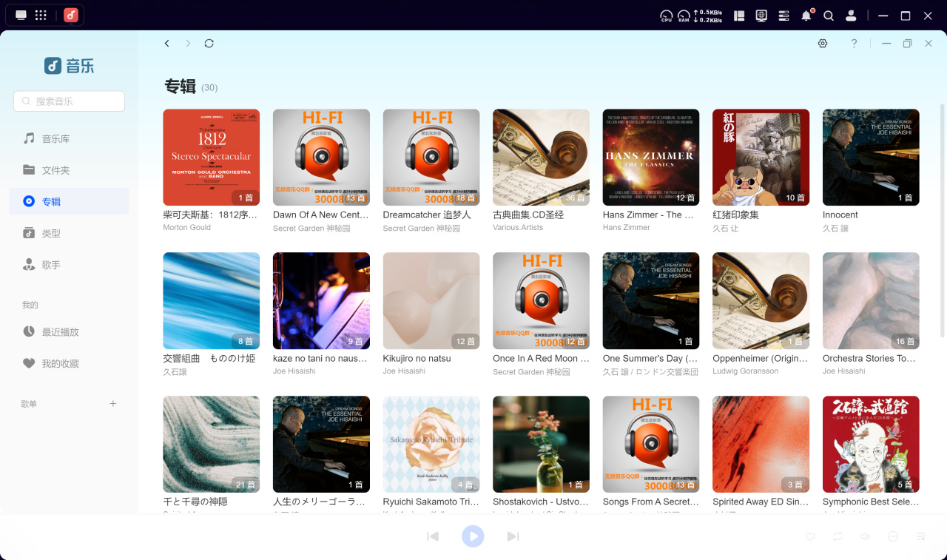947x560 pixels.
Task: Open the user account menu
Action: click(x=851, y=16)
